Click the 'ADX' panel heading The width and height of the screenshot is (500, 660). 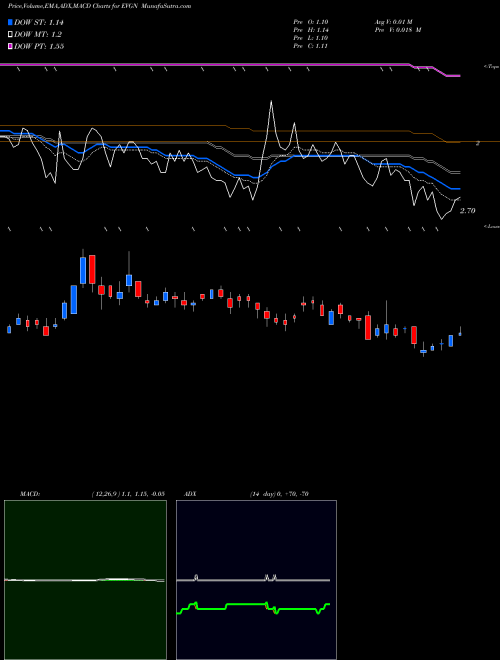(190, 494)
